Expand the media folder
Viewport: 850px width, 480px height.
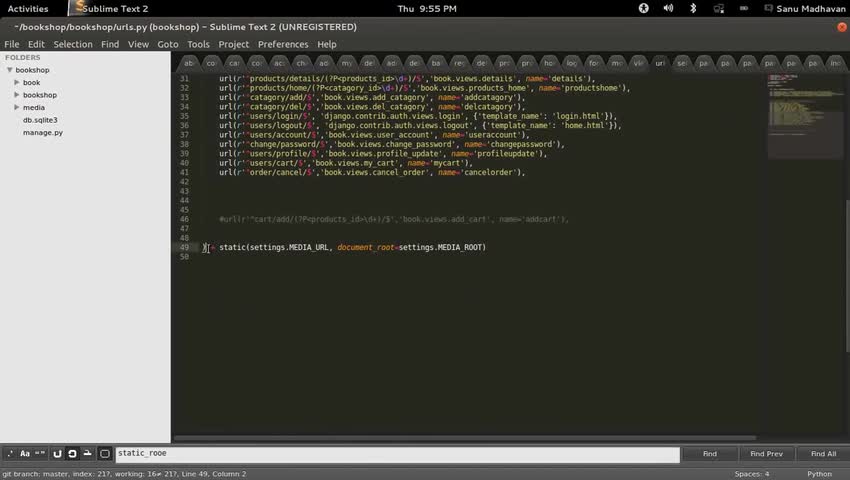(17, 107)
